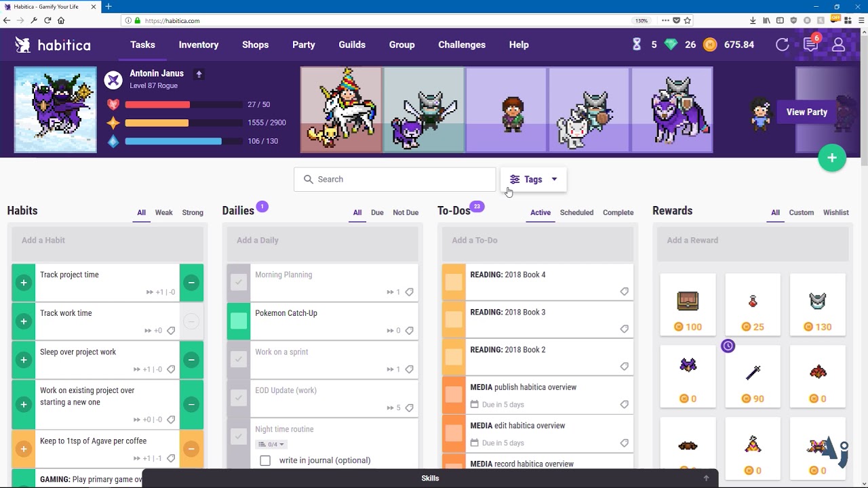The image size is (868, 488).
Task: Click the gems icon in header
Action: click(671, 45)
